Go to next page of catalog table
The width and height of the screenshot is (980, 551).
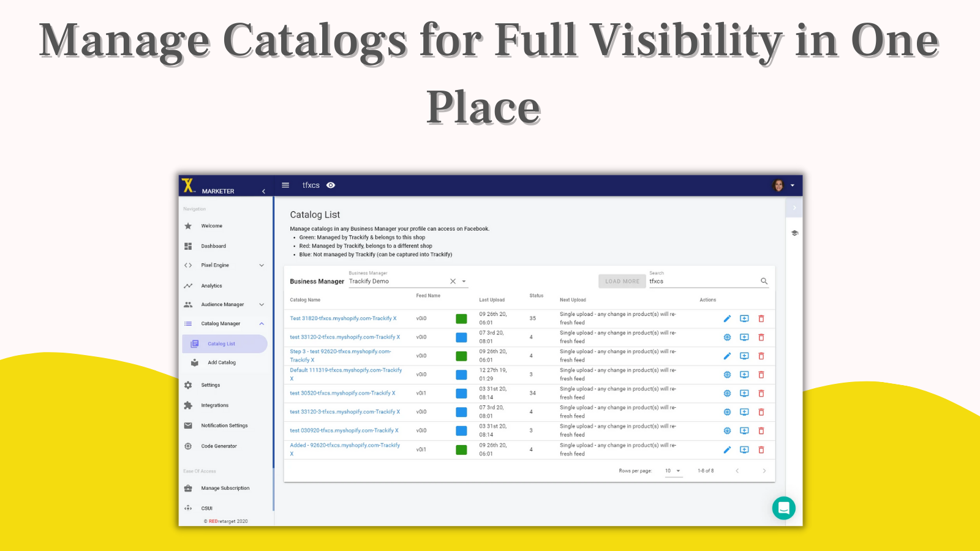pos(764,471)
